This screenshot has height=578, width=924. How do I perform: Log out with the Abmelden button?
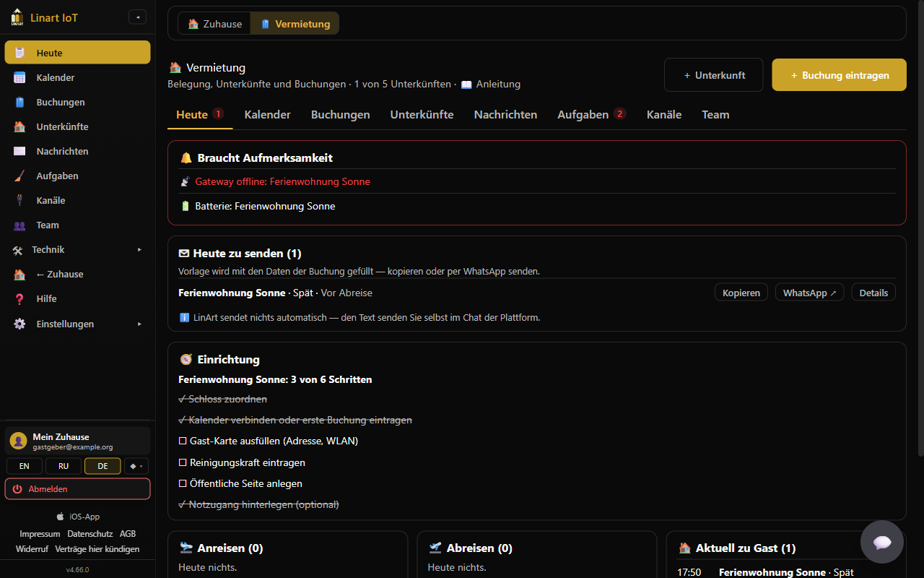(77, 489)
